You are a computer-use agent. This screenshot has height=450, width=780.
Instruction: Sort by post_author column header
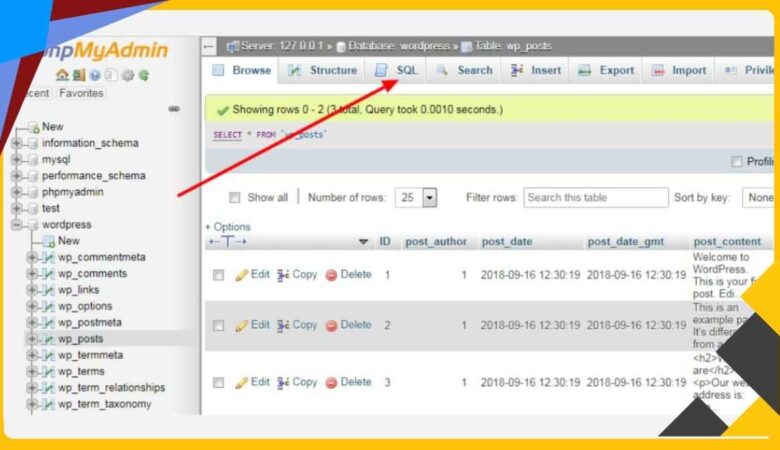436,242
